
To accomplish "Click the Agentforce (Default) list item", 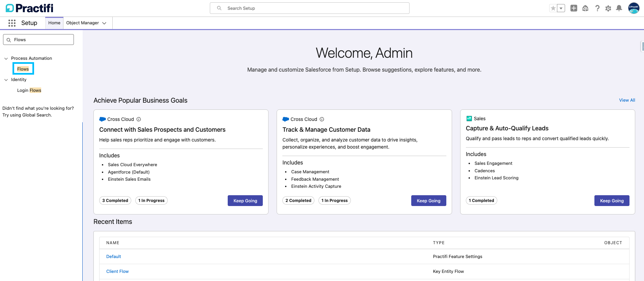I will pos(129,172).
